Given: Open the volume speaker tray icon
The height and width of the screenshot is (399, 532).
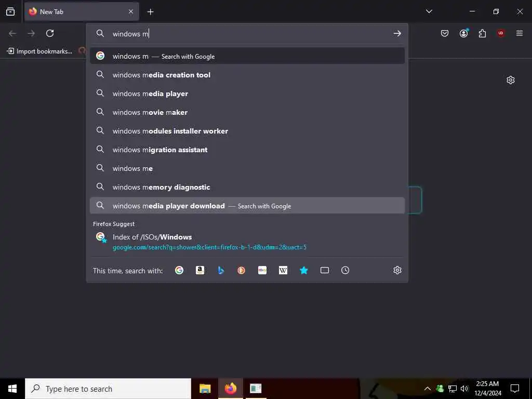Looking at the screenshot, I should click(464, 389).
